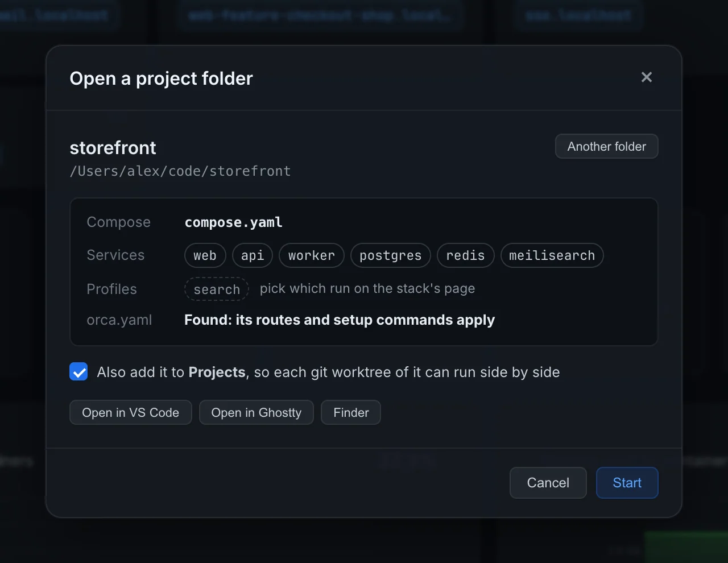Open in VS Code

pyautogui.click(x=131, y=412)
